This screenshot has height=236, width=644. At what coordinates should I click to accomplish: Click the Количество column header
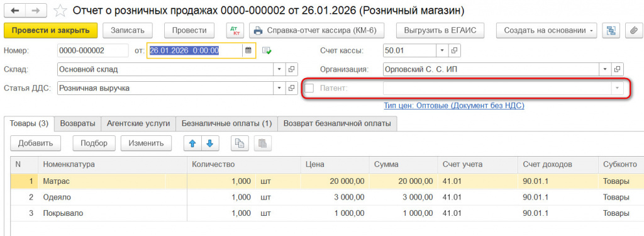coord(244,164)
